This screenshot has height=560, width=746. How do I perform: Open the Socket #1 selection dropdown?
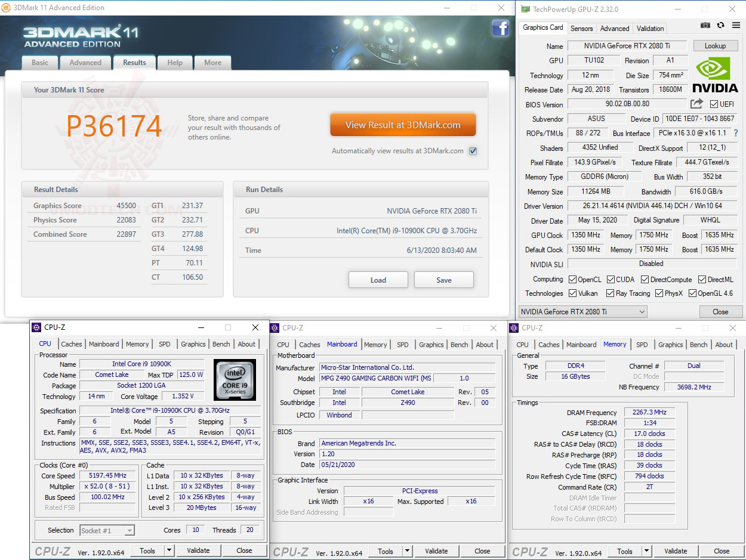pos(107,530)
